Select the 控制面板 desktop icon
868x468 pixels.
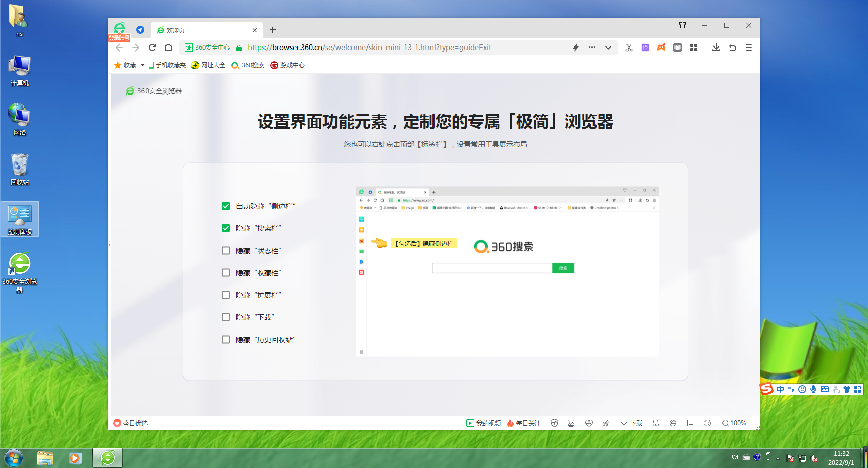click(x=20, y=219)
